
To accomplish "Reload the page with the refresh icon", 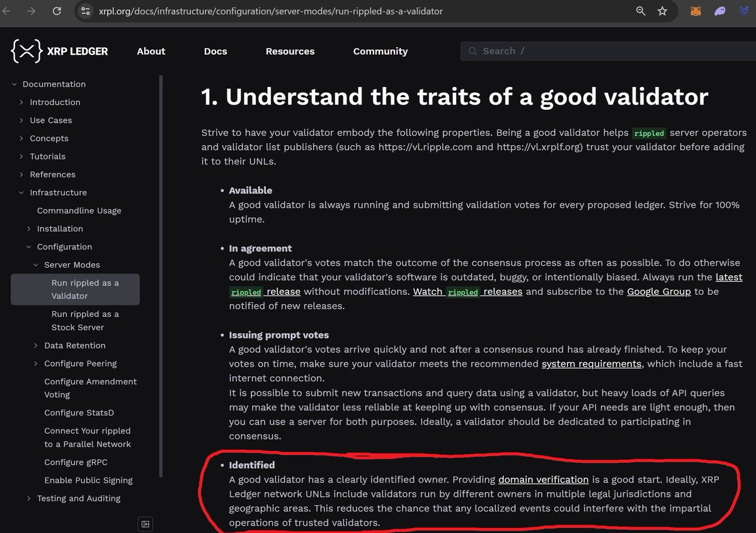I will click(x=57, y=11).
